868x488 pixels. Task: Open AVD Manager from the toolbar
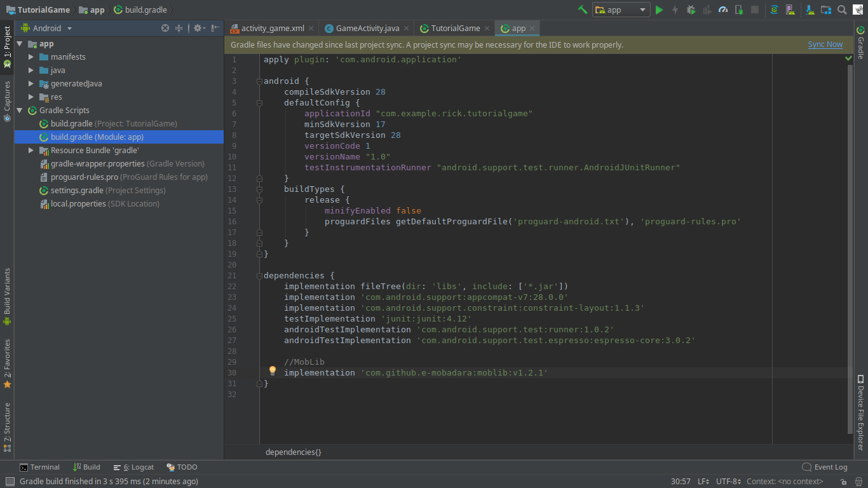pyautogui.click(x=790, y=10)
